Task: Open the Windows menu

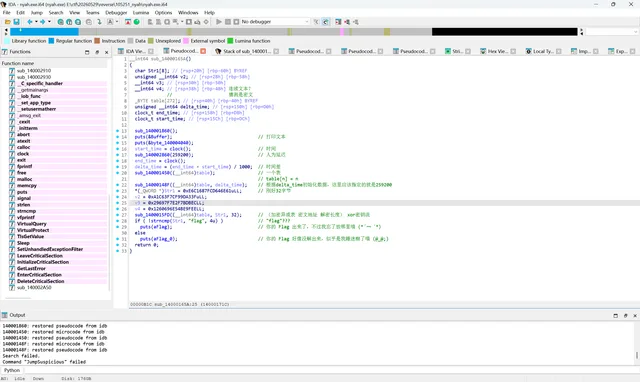Action: pyautogui.click(x=188, y=13)
